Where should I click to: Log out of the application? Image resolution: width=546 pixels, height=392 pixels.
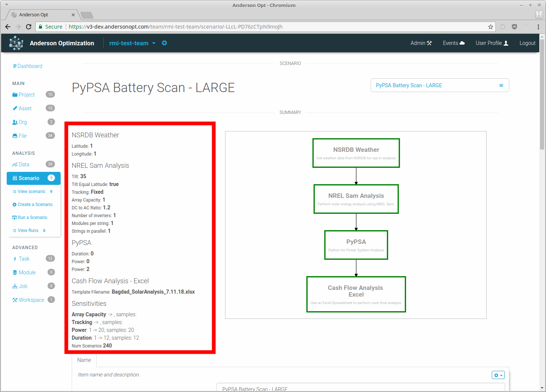527,43
